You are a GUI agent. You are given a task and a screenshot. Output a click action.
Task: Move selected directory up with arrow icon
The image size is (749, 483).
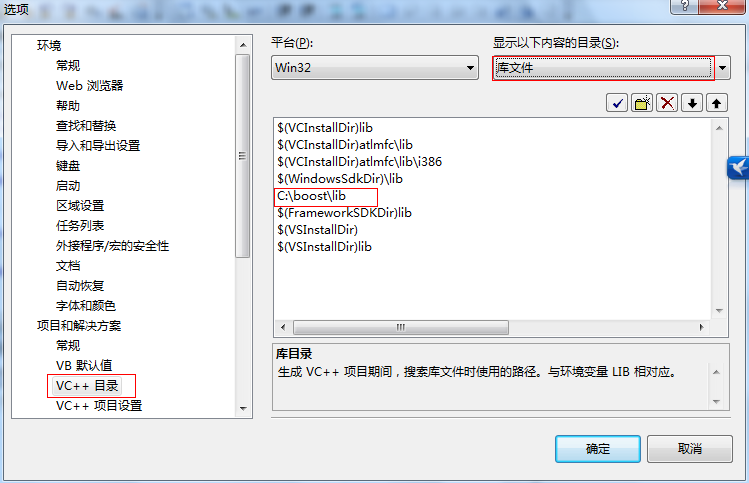coord(717,103)
